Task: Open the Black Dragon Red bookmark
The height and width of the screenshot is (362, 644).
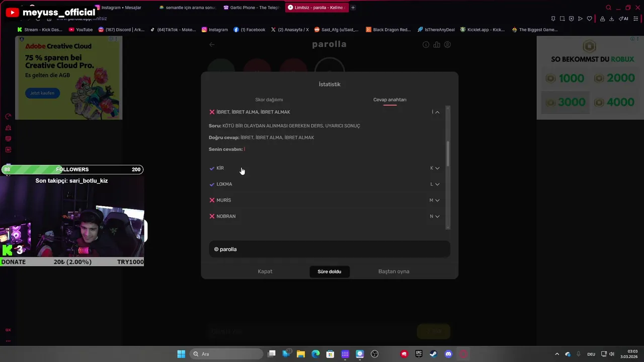Action: [388, 30]
